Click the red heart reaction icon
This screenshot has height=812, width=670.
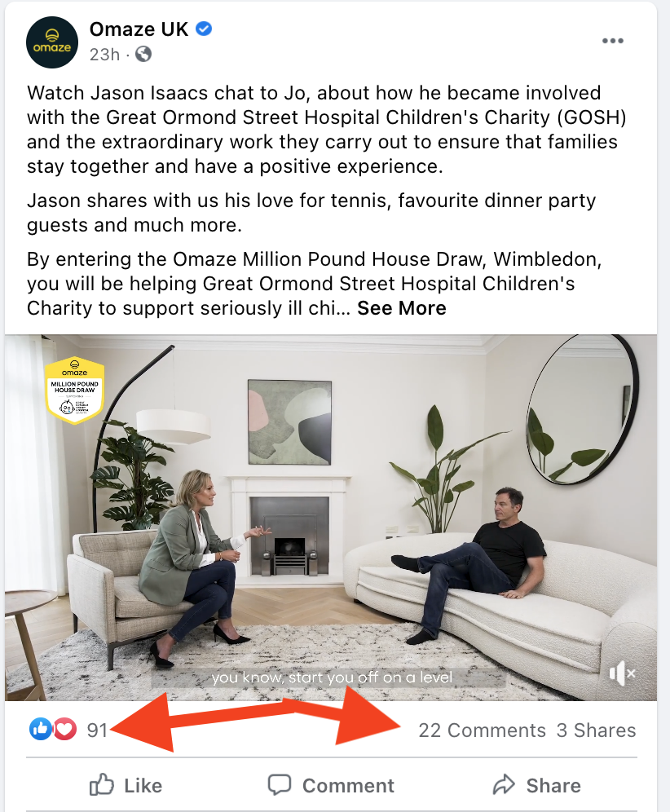pyautogui.click(x=64, y=729)
